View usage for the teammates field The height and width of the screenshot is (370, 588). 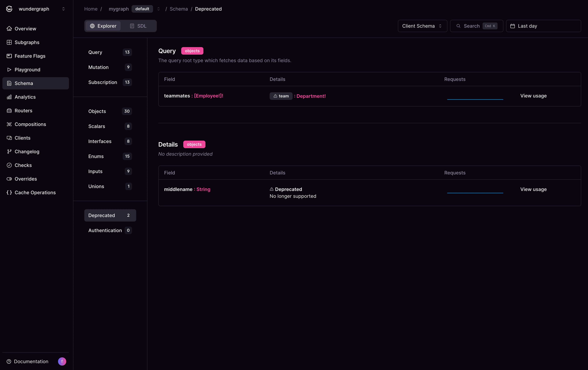pyautogui.click(x=533, y=96)
